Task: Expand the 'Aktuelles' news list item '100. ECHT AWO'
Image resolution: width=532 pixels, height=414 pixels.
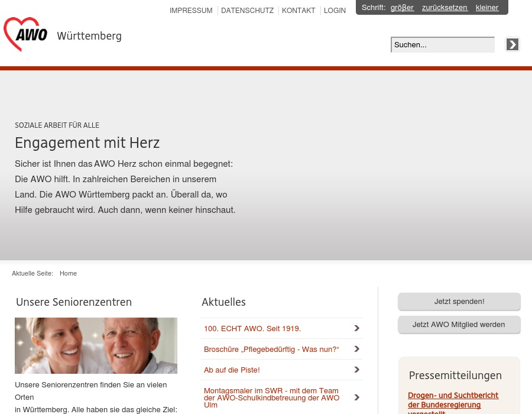Action: click(x=252, y=328)
